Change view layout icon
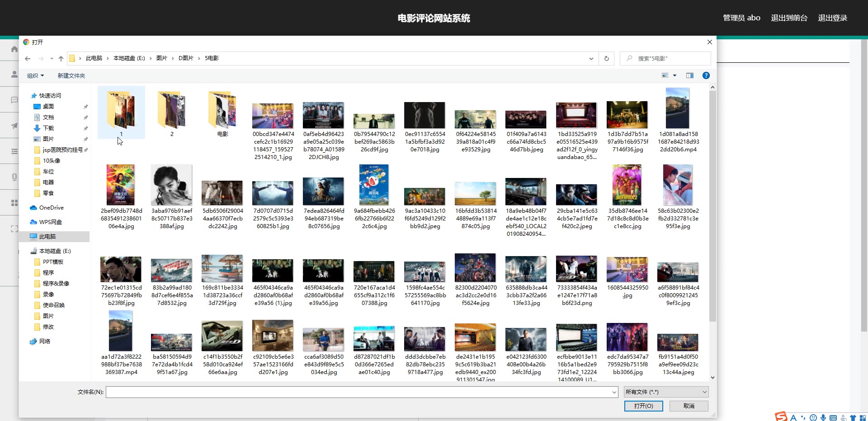868x421 pixels. point(665,75)
